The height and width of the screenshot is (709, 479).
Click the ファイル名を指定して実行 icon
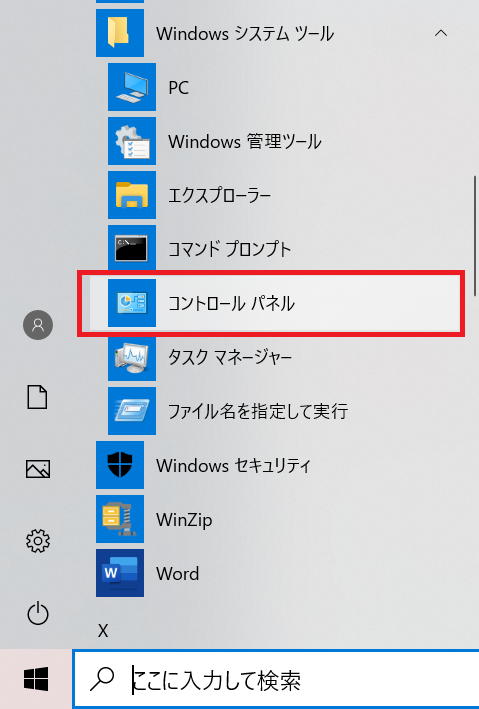pos(132,411)
